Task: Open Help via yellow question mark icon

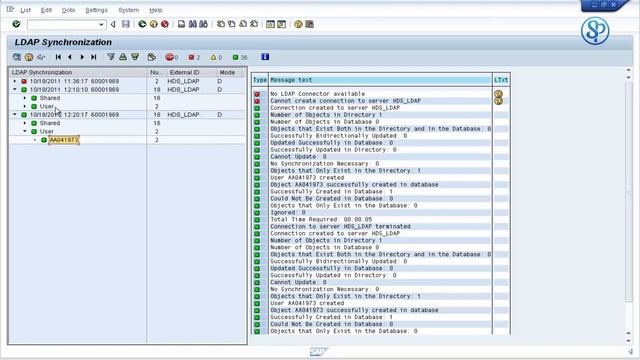Action: (298, 24)
